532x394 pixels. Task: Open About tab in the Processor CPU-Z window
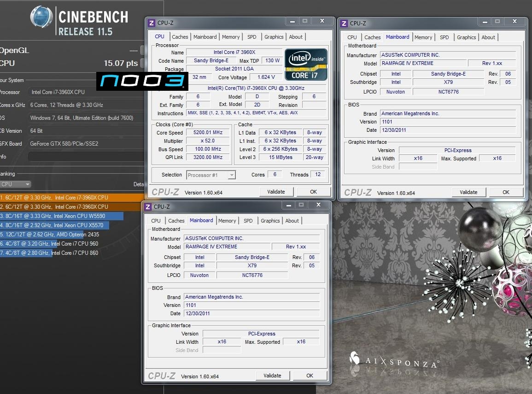coord(296,37)
